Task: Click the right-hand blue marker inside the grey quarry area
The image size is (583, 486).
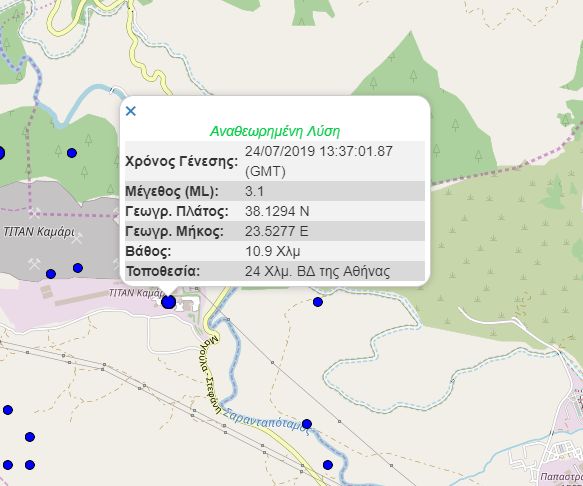Action: [x=78, y=268]
